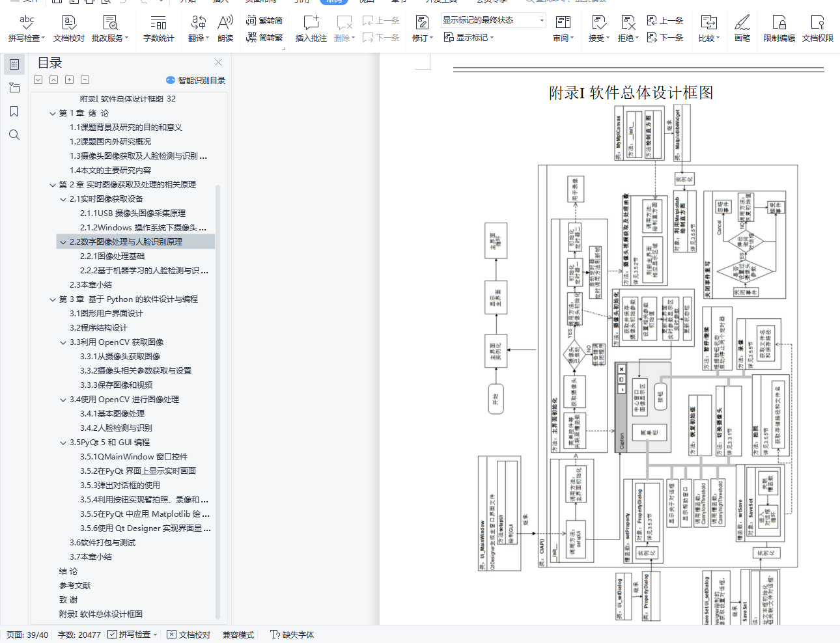Viewport: 840px width, 643px height.
Task: Go to next change (下一条) beside 拒绝
Action: 665,38
